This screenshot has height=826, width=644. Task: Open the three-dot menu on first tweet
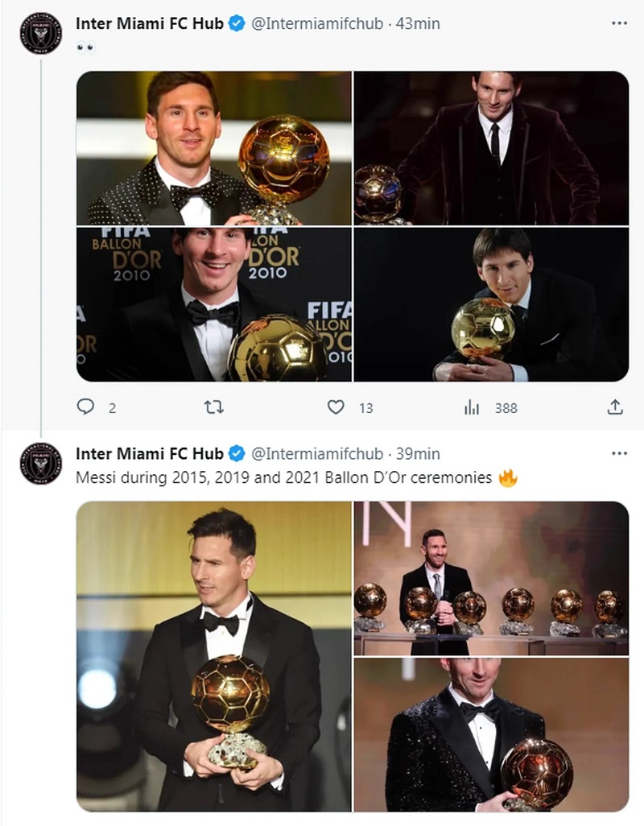pos(618,23)
